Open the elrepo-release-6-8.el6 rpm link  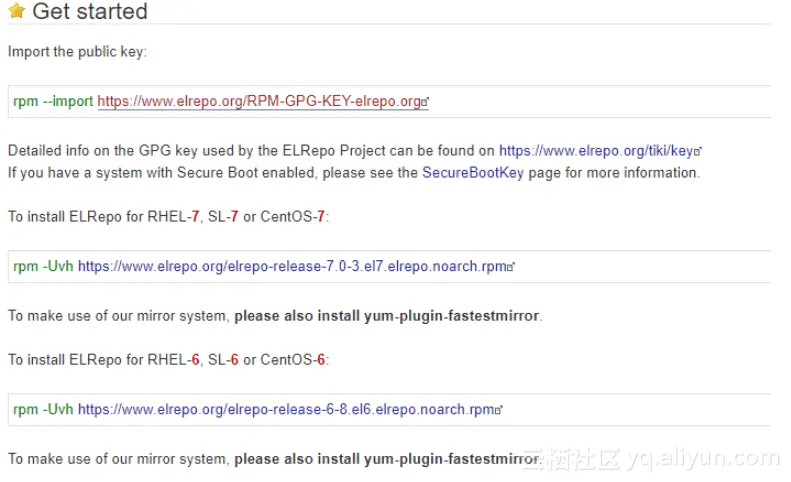pyautogui.click(x=286, y=409)
